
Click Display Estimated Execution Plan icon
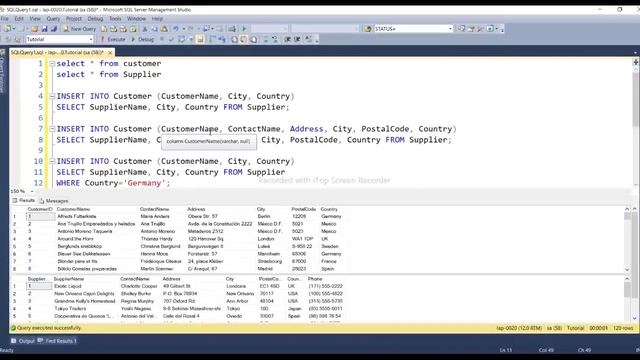pyautogui.click(x=181, y=40)
